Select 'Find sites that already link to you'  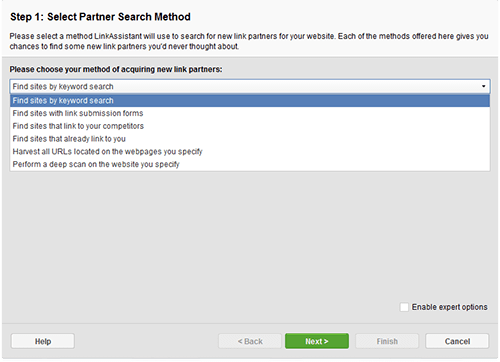250,139
